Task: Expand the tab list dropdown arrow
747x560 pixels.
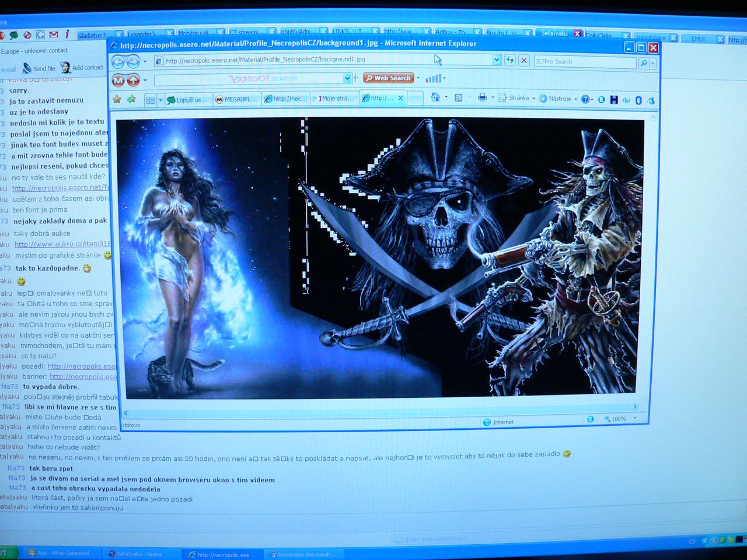Action: 160,100
